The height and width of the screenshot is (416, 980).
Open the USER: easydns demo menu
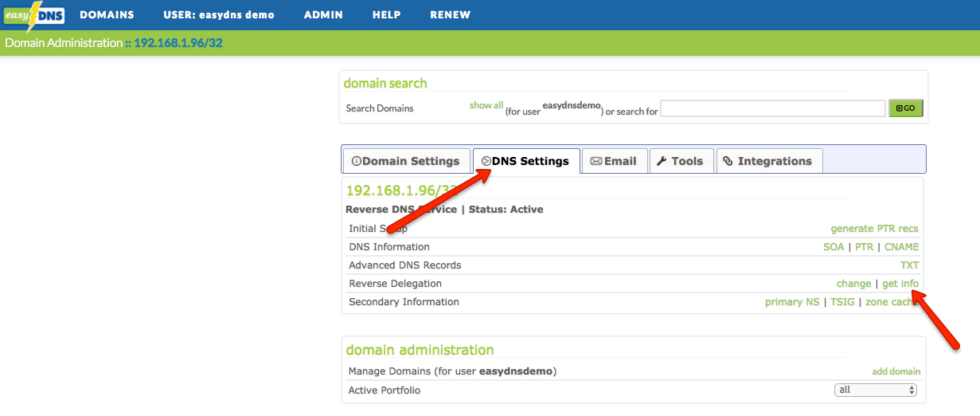[219, 15]
